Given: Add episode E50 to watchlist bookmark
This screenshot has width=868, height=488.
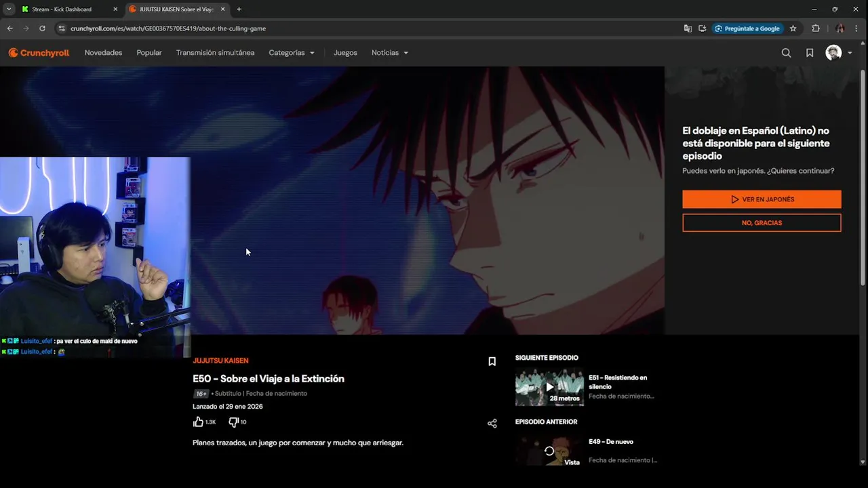Looking at the screenshot, I should click(x=492, y=362).
